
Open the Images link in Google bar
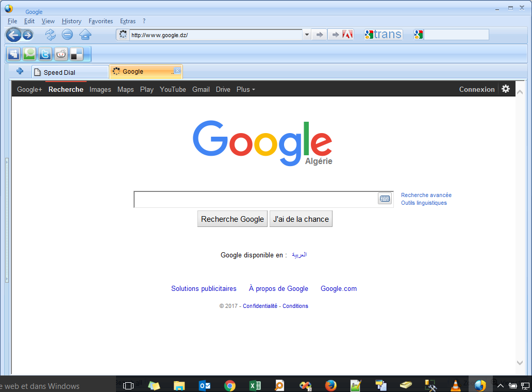(100, 89)
